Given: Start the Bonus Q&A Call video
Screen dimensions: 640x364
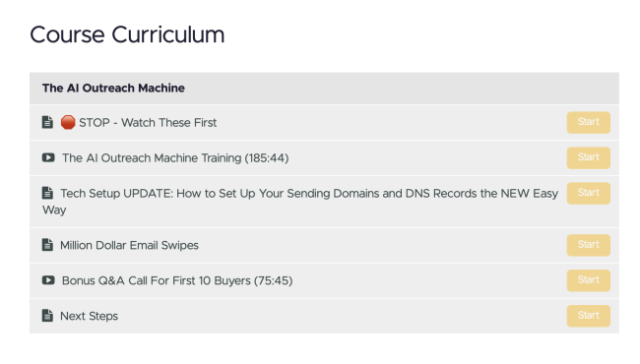Looking at the screenshot, I should pos(588,280).
